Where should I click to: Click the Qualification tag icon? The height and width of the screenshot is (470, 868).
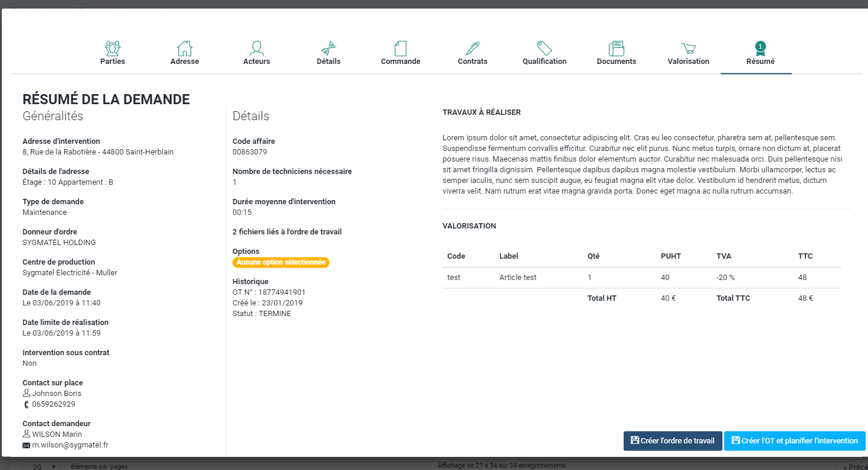pyautogui.click(x=544, y=48)
